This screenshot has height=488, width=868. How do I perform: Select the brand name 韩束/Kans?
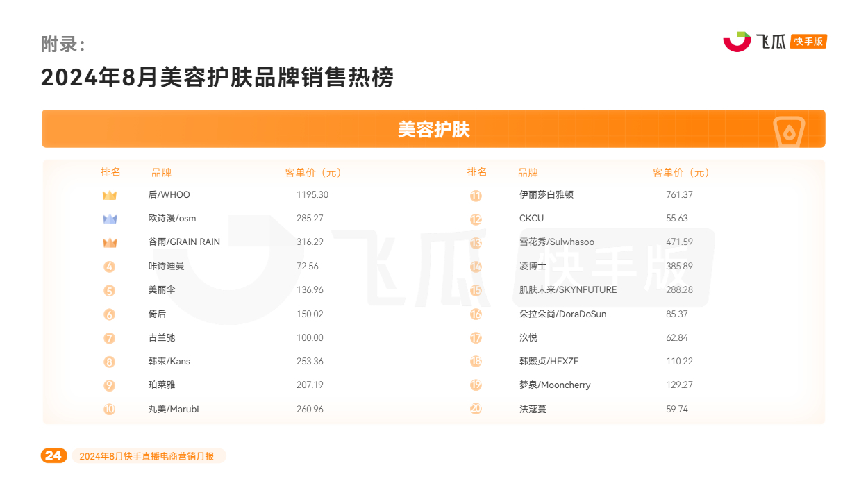pyautogui.click(x=169, y=361)
